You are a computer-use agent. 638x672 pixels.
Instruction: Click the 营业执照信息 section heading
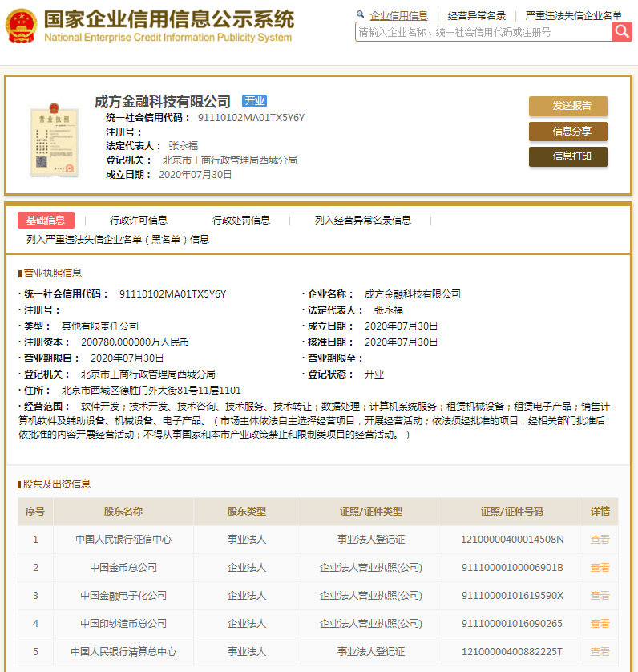[53, 273]
